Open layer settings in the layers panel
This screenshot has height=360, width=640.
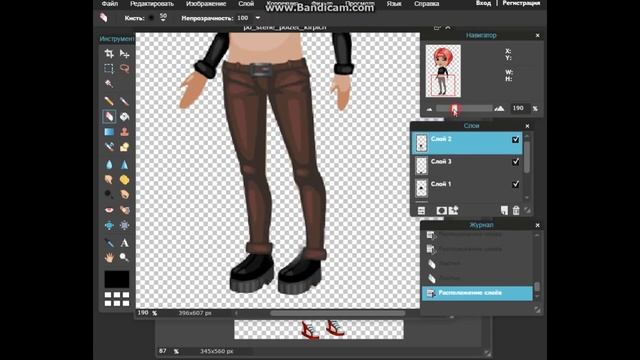[421, 211]
